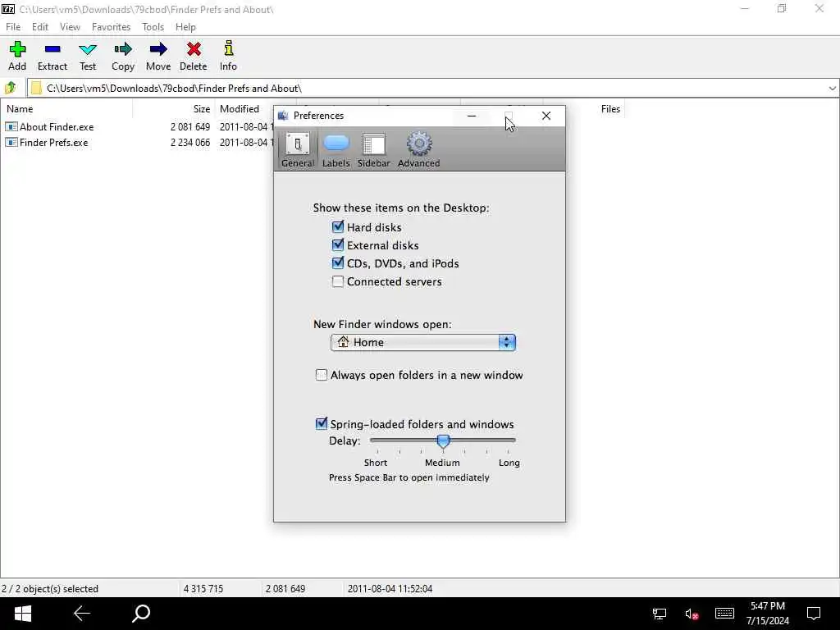Open the Help menu
The image size is (840, 630).
[185, 27]
